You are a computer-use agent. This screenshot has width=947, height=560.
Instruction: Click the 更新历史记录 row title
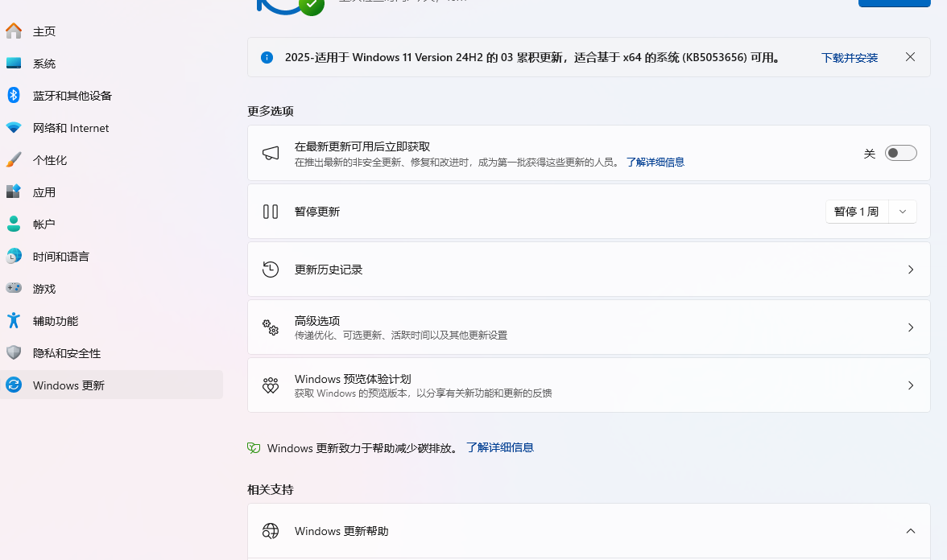tap(329, 270)
